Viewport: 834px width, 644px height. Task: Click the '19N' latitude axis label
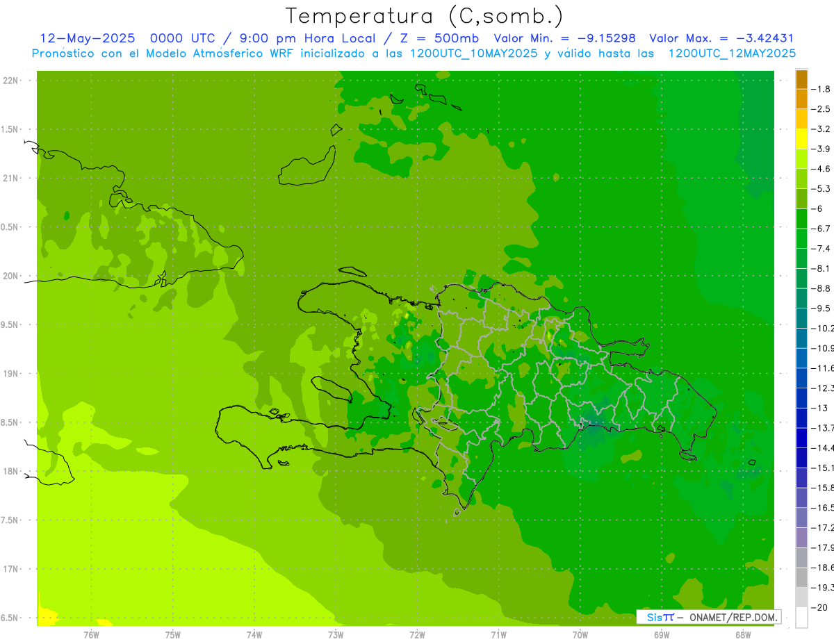point(10,374)
